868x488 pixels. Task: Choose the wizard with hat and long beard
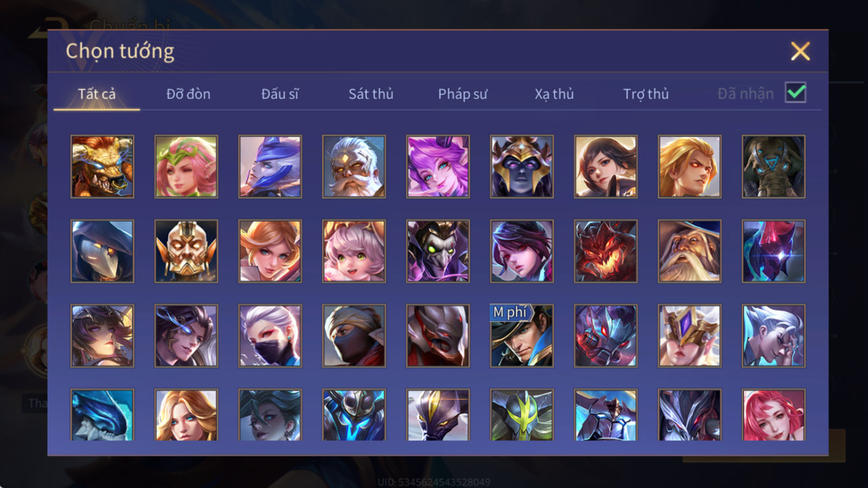point(690,251)
